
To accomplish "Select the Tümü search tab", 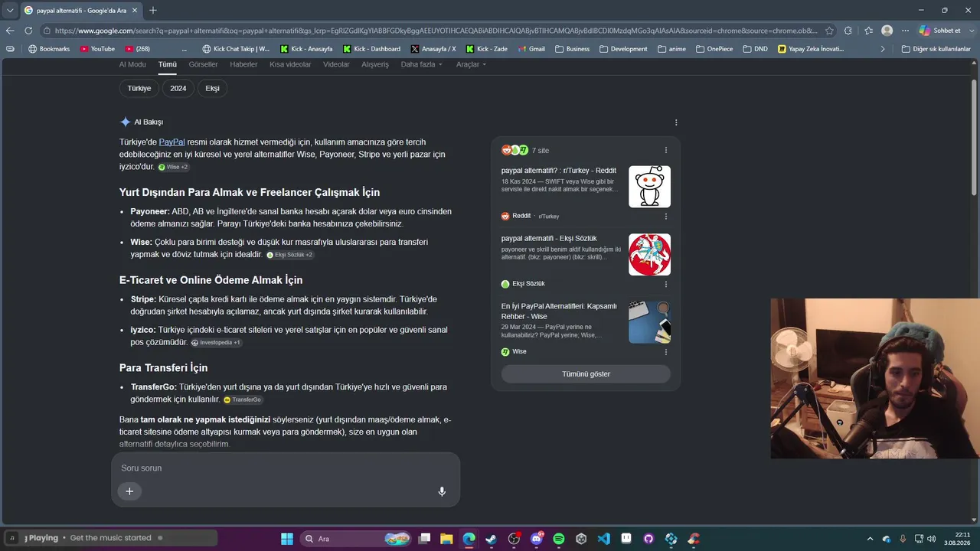I will [168, 64].
